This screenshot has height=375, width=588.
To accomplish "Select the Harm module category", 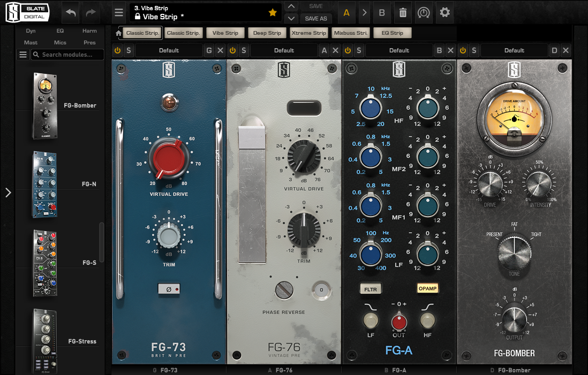I will 89,30.
